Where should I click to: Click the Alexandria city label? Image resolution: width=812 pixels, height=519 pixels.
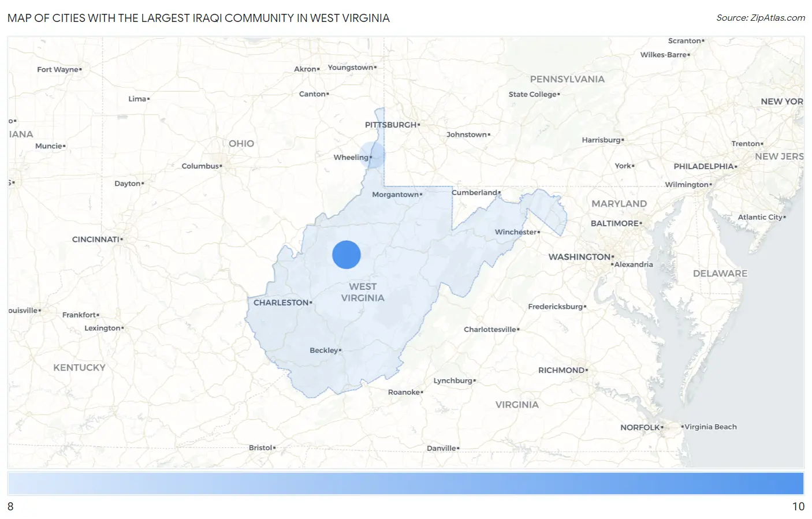pos(634,265)
